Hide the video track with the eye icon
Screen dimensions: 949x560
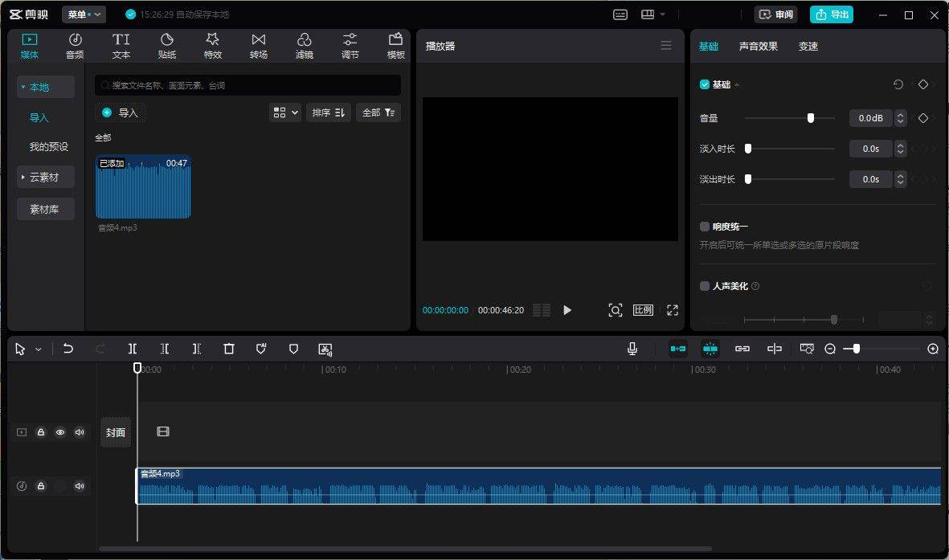(60, 432)
